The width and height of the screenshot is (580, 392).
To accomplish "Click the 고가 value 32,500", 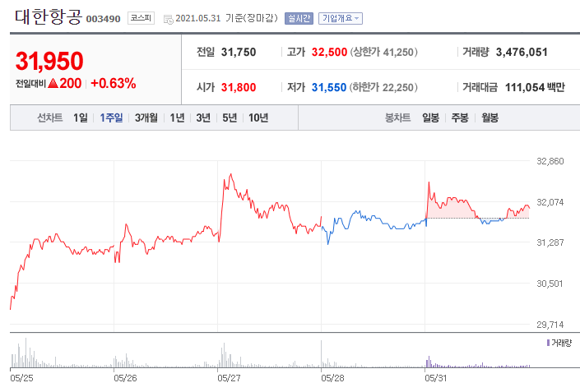I will pos(329,52).
